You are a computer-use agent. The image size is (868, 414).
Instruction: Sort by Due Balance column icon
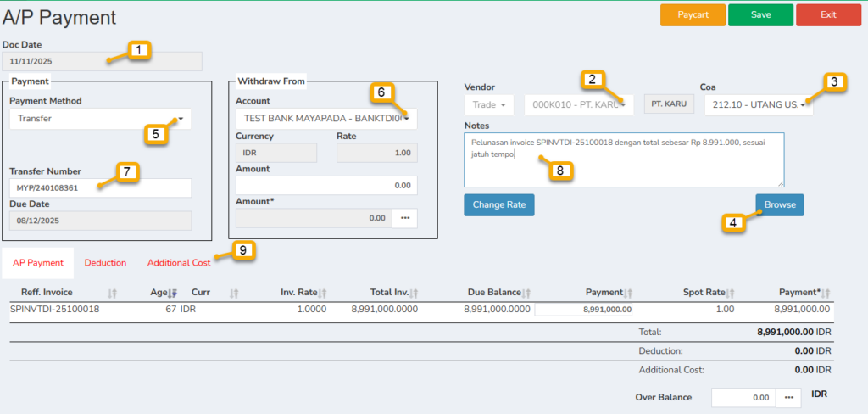[527, 293]
